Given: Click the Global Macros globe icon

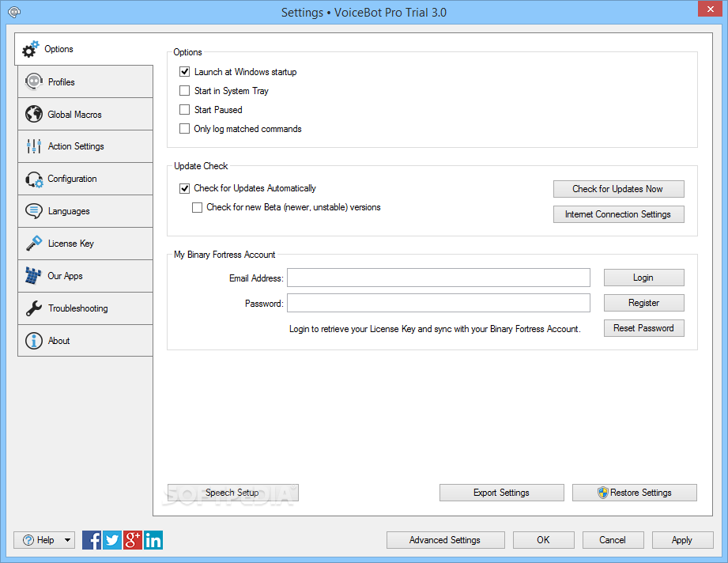Looking at the screenshot, I should (34, 114).
